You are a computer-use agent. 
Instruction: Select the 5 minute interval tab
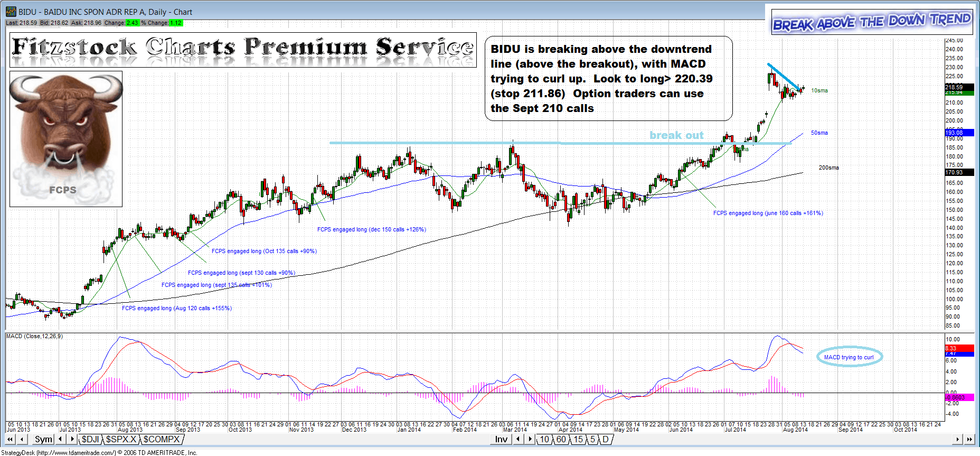pos(592,439)
